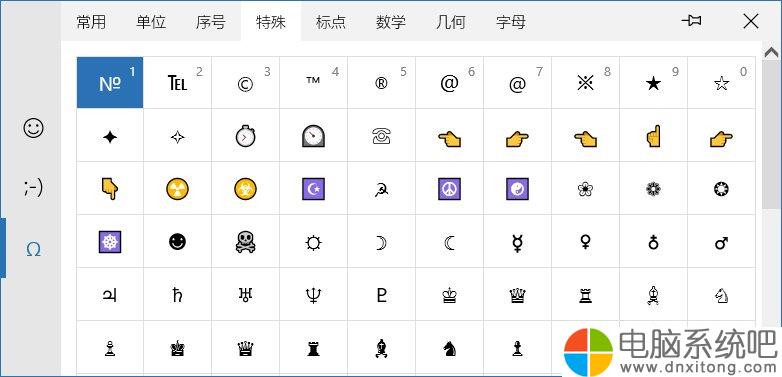Insert the radioactive warning symbol
The width and height of the screenshot is (782, 377).
click(x=178, y=189)
